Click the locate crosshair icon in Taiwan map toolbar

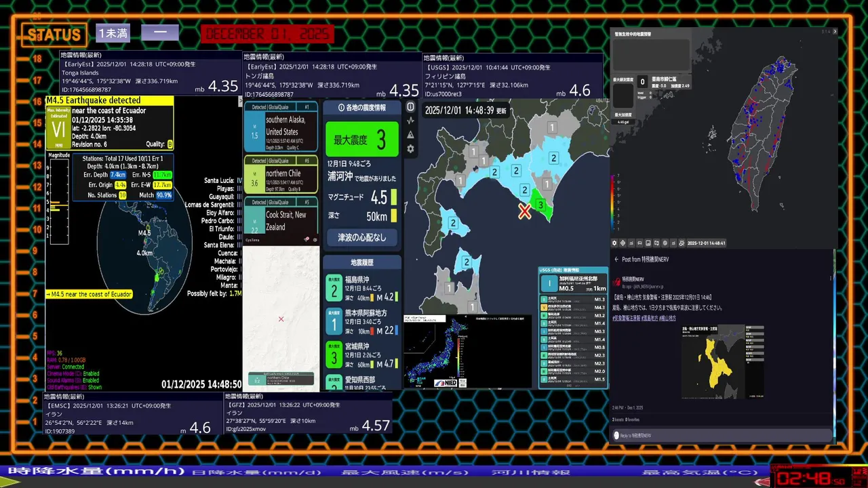(x=623, y=243)
